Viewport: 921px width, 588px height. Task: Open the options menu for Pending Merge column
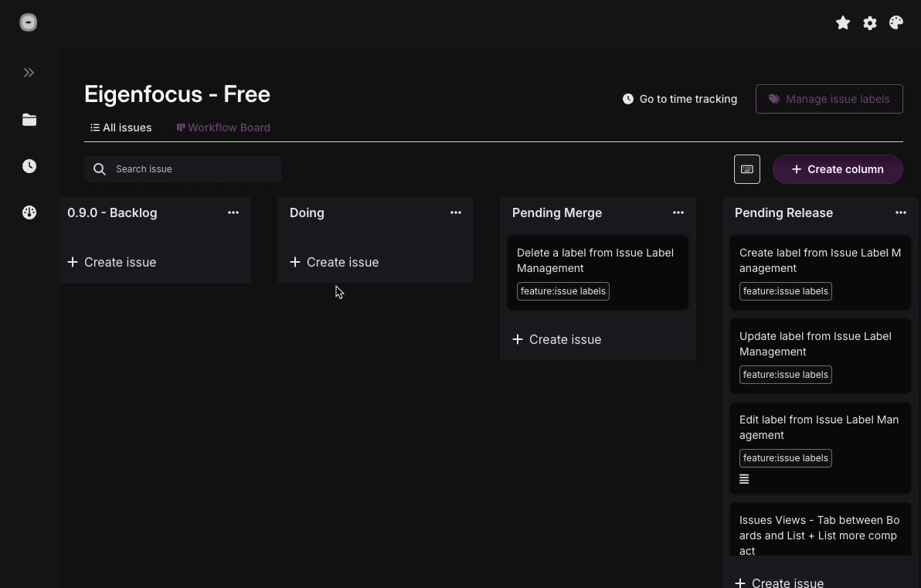tap(678, 212)
